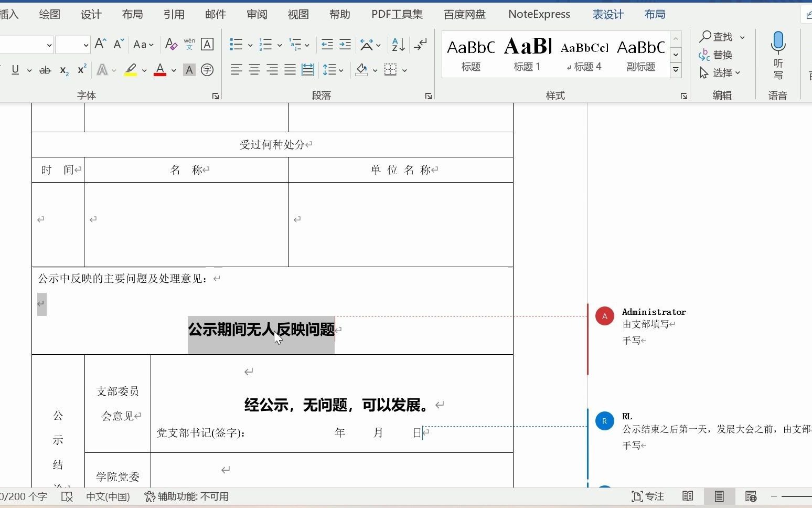Apply text effects icon
The image size is (812, 508).
click(102, 70)
